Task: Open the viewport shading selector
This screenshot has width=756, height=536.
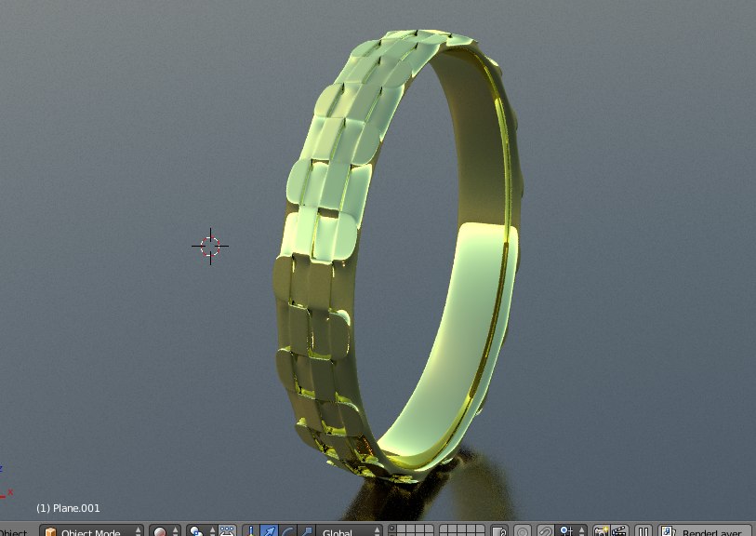Action: coord(164,532)
